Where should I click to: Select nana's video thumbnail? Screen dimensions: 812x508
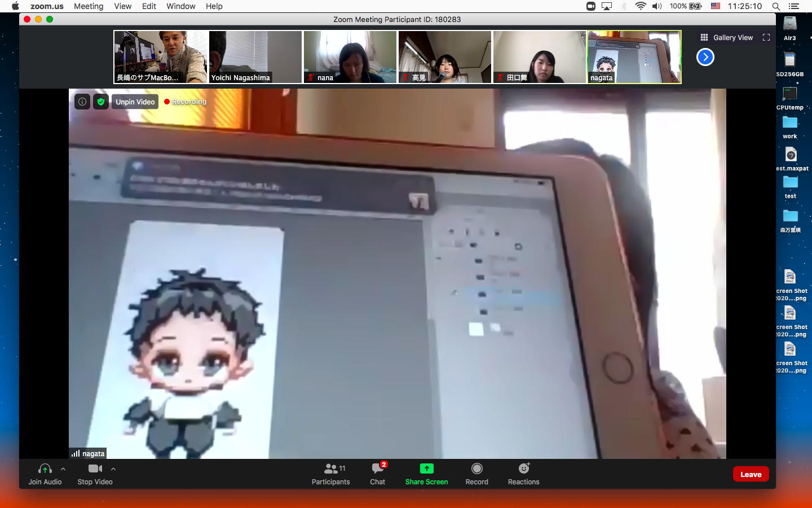[x=350, y=57]
